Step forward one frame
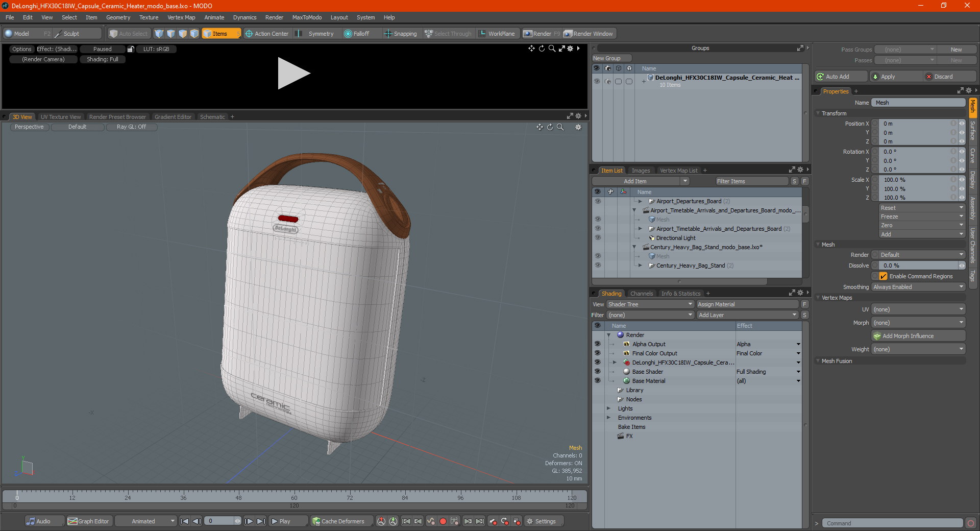 pos(249,521)
